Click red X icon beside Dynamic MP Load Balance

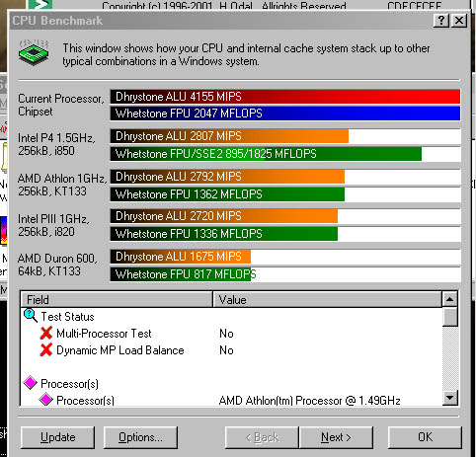coord(46,350)
